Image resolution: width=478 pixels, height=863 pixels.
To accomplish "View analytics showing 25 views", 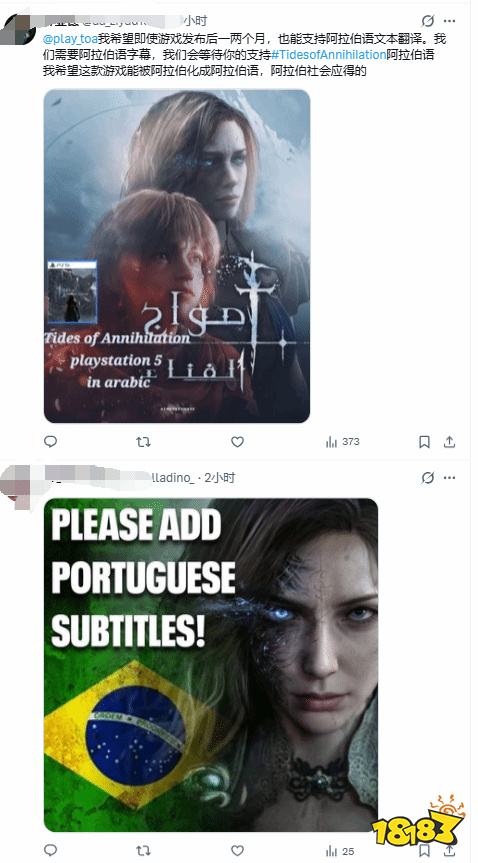I will (x=340, y=851).
